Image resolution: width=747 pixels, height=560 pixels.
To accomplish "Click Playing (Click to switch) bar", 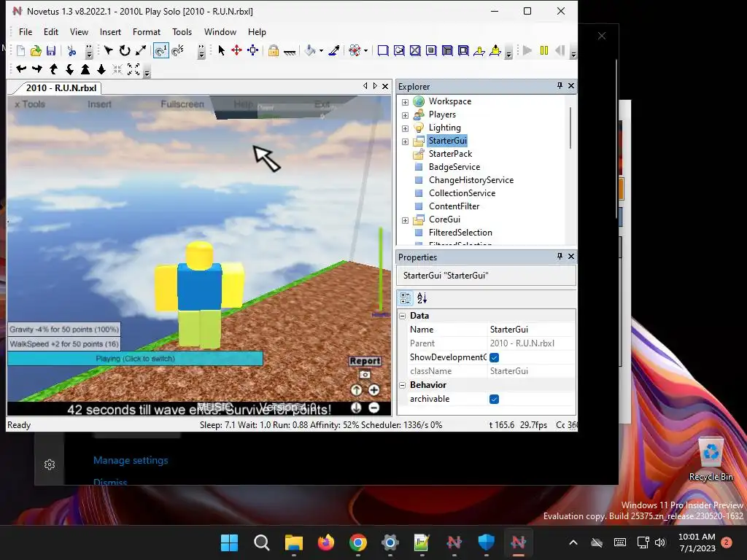I will point(135,359).
